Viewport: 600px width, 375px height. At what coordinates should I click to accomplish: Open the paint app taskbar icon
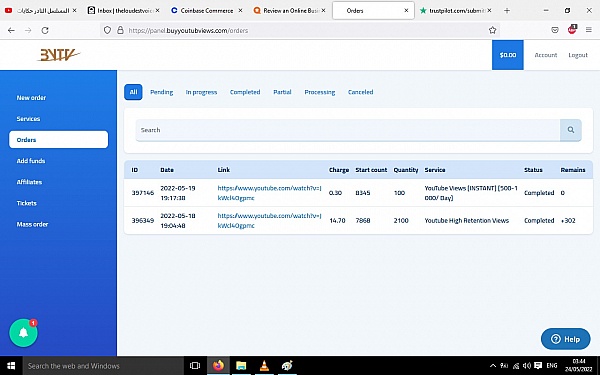pos(287,366)
